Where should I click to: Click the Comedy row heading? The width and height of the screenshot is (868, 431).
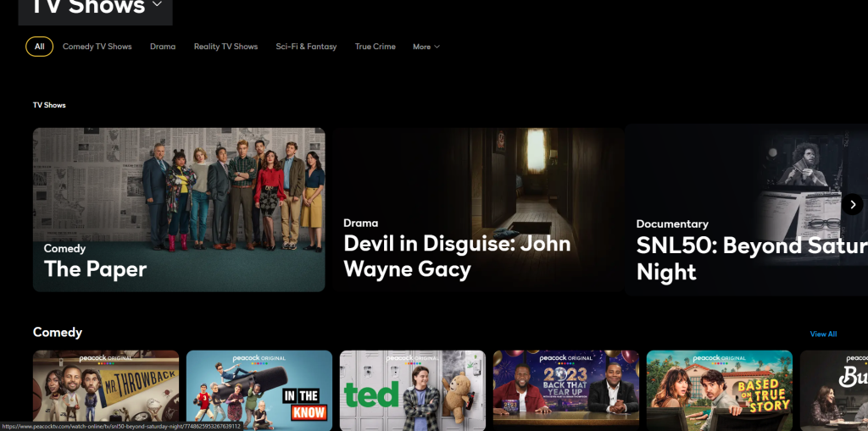[58, 332]
